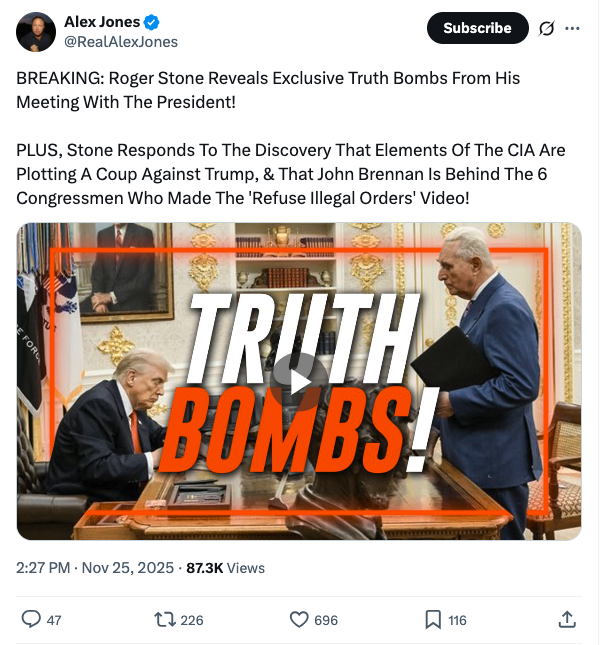Click the 696 likes count
Viewport: 603px width, 645px height.
[326, 621]
